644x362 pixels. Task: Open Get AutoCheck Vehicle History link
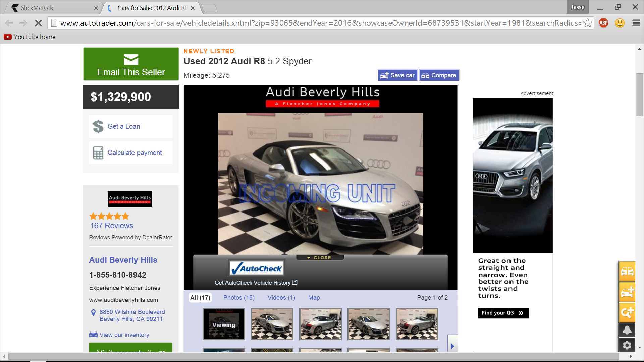click(x=256, y=283)
